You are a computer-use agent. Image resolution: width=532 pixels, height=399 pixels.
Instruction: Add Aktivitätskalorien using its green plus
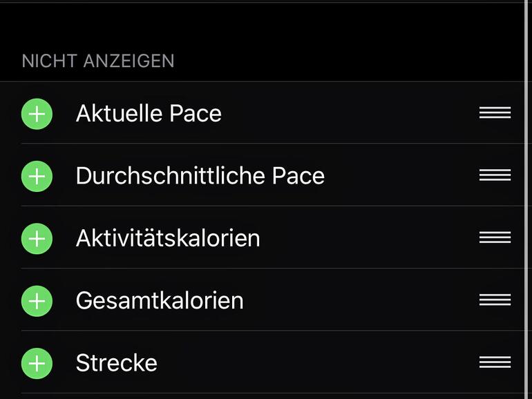(x=37, y=238)
